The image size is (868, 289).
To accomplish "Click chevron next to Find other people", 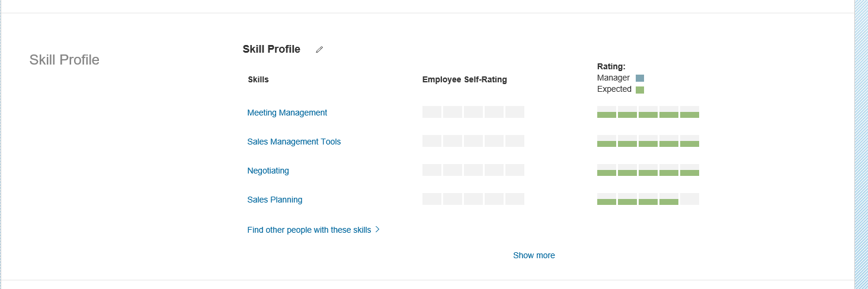I will (377, 230).
